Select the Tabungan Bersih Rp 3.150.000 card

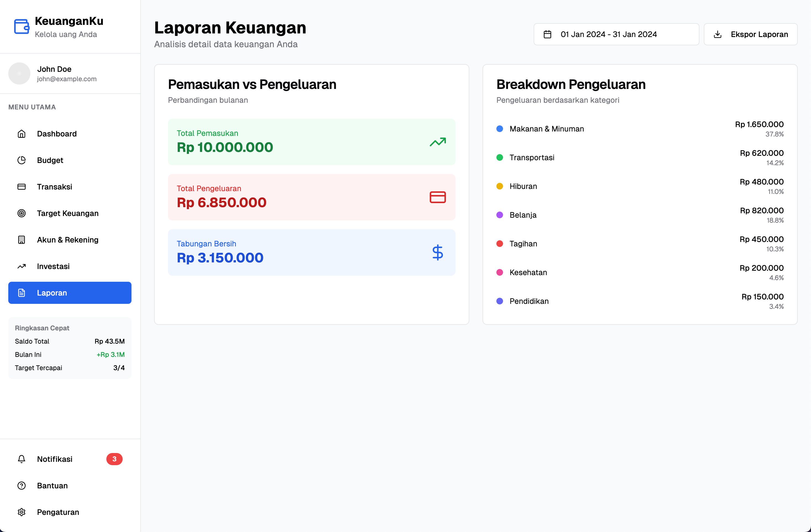pyautogui.click(x=312, y=252)
